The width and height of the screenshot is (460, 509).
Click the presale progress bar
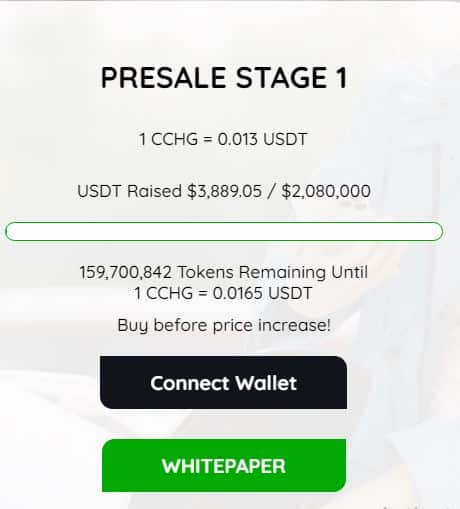coord(224,231)
